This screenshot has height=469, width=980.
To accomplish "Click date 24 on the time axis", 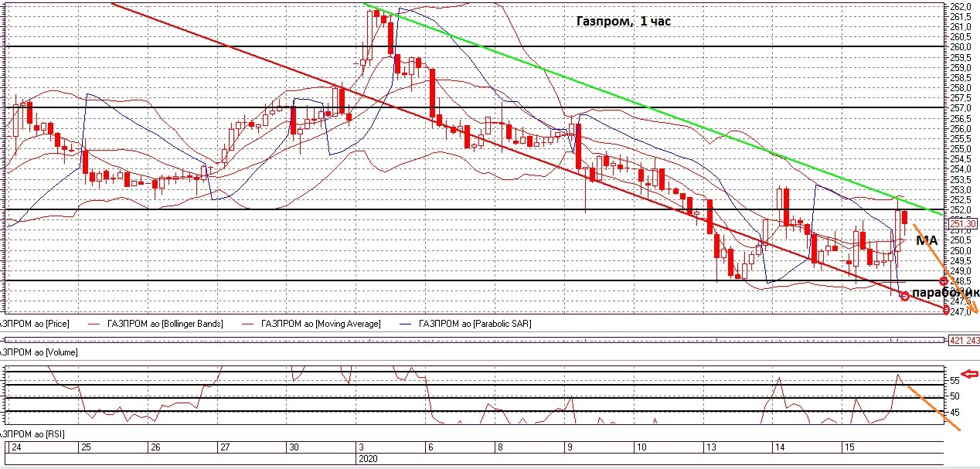I will click(x=15, y=448).
